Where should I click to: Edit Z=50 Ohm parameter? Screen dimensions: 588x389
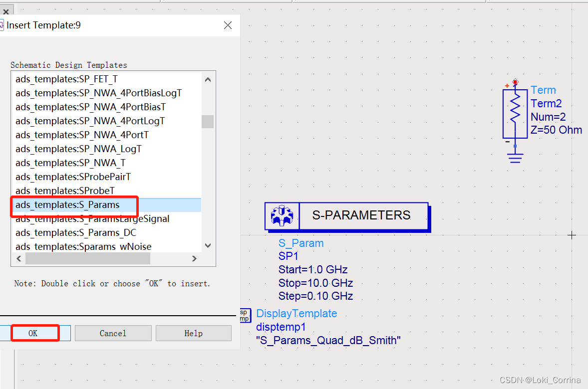pyautogui.click(x=556, y=130)
